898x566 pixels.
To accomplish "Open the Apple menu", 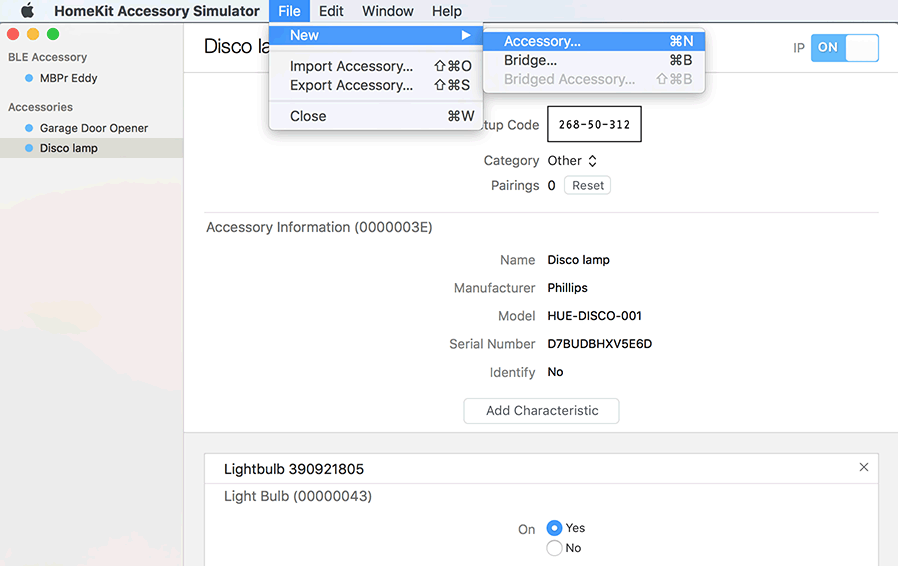I will point(27,11).
